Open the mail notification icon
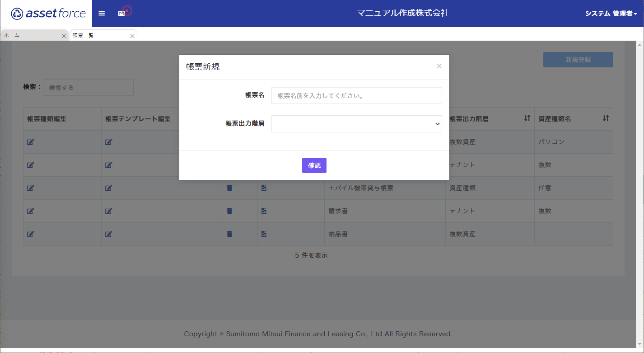 121,14
